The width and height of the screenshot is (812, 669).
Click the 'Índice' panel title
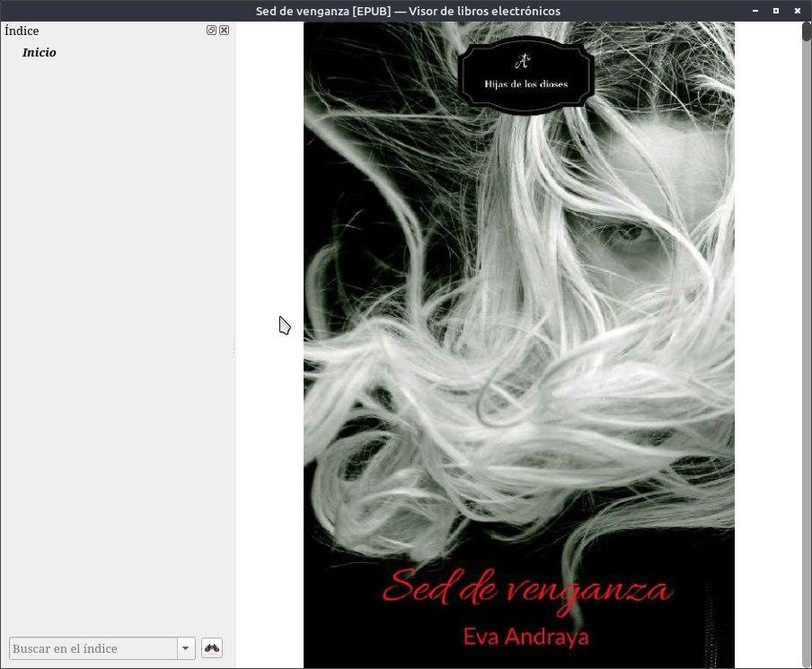pos(22,31)
